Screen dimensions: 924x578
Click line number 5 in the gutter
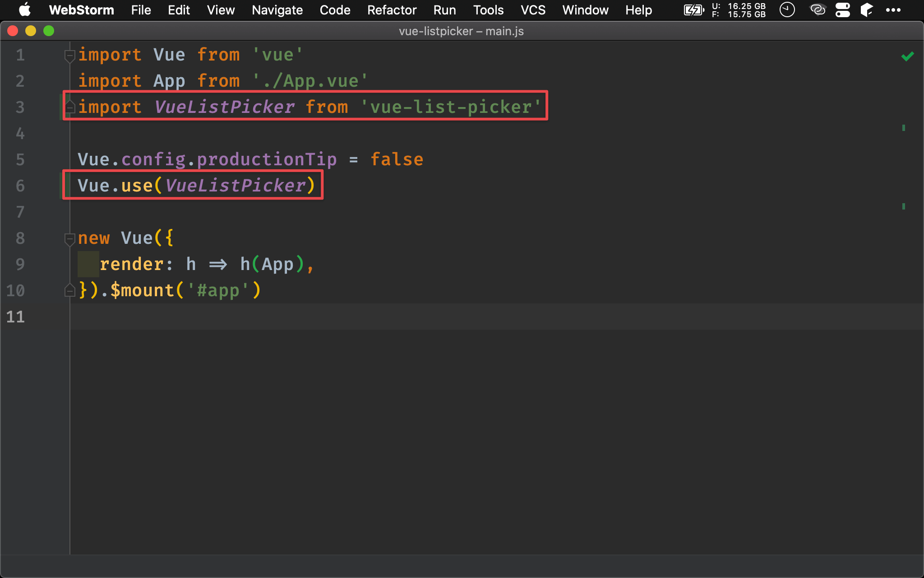pos(20,160)
